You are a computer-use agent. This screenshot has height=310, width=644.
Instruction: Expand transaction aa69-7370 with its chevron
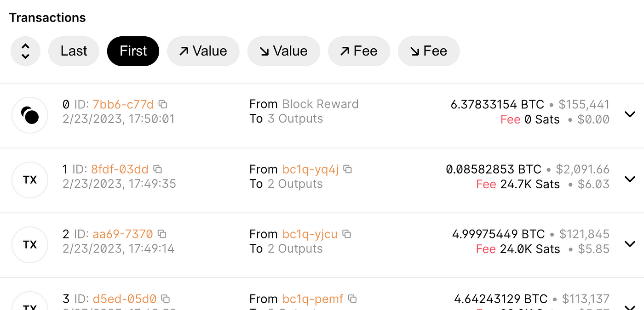630,243
